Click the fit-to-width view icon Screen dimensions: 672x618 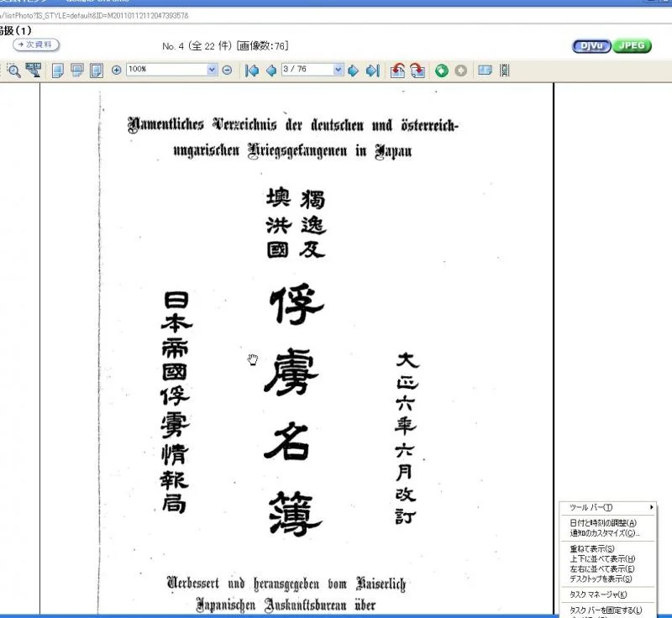[x=77, y=71]
